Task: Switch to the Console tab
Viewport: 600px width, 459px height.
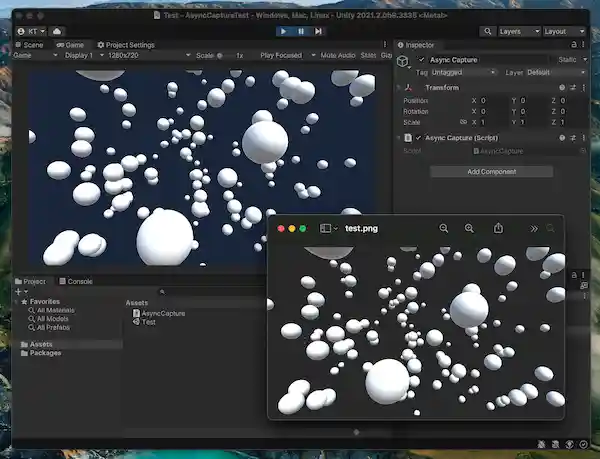Action: pos(76,282)
